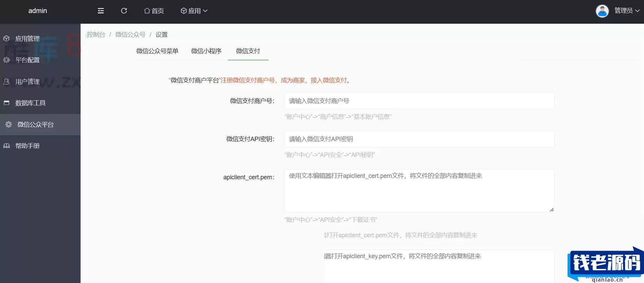Viewport: 644px width, 283px height.
Task: Click 设置 breadcrumb text
Action: [162, 34]
